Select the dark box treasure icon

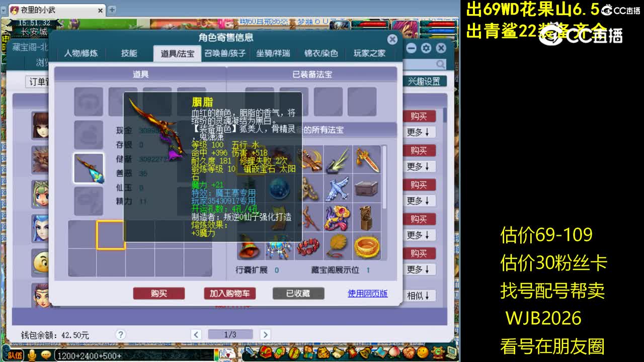pyautogui.click(x=367, y=189)
